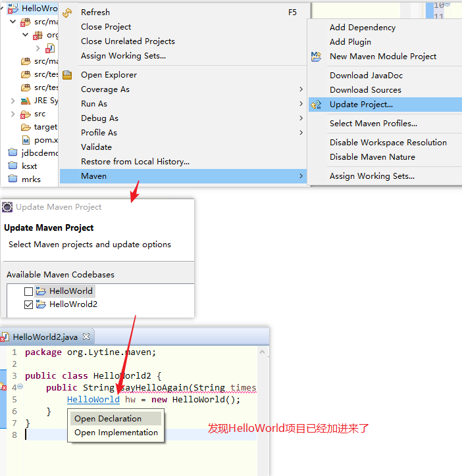Choose Disable Maven Nature
This screenshot has height=476, width=462.
point(386,157)
